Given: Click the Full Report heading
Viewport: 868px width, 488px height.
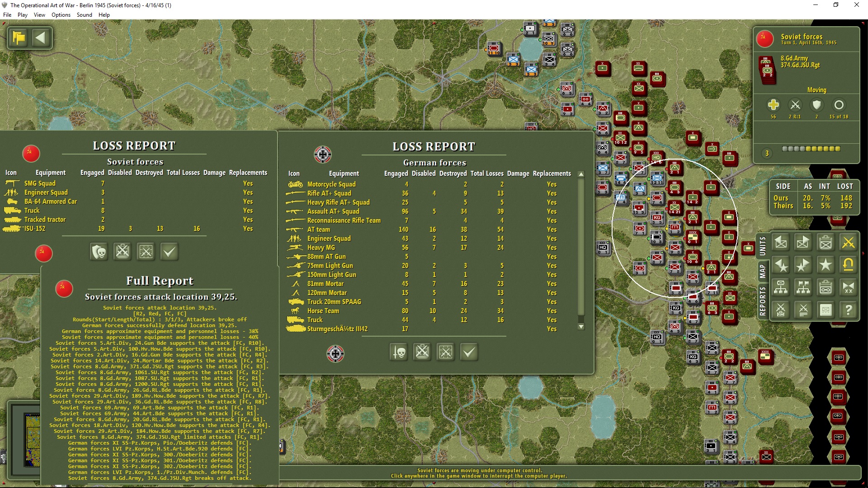Looking at the screenshot, I should 160,281.
